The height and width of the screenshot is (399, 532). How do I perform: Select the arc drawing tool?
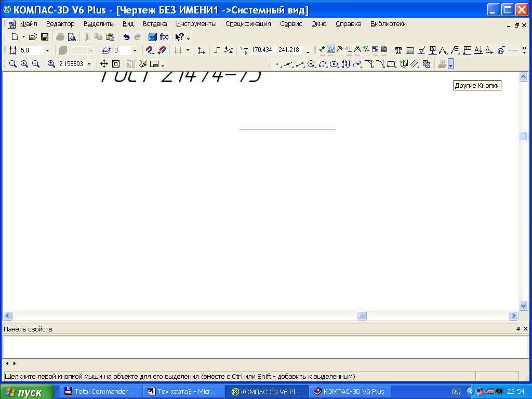pyautogui.click(x=323, y=64)
